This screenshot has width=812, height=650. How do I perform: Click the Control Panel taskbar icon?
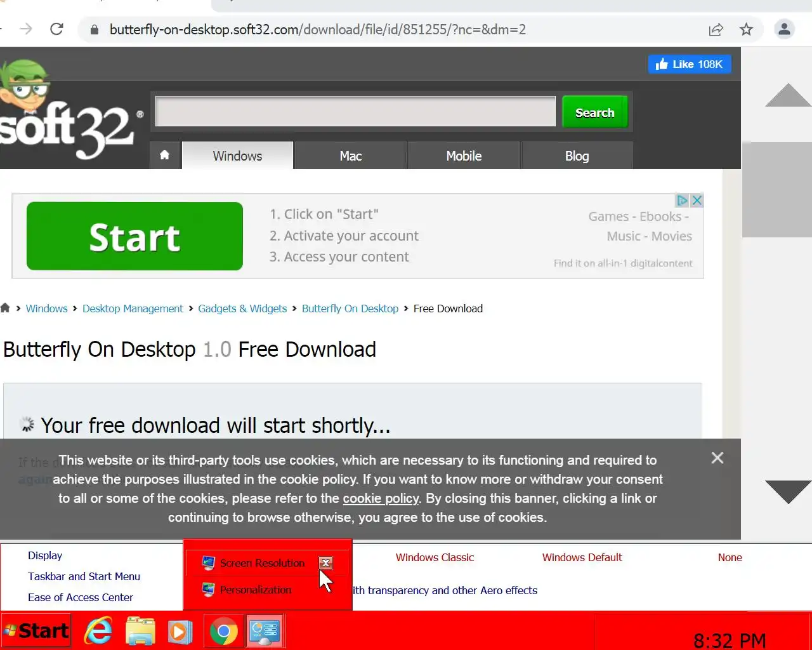point(265,631)
